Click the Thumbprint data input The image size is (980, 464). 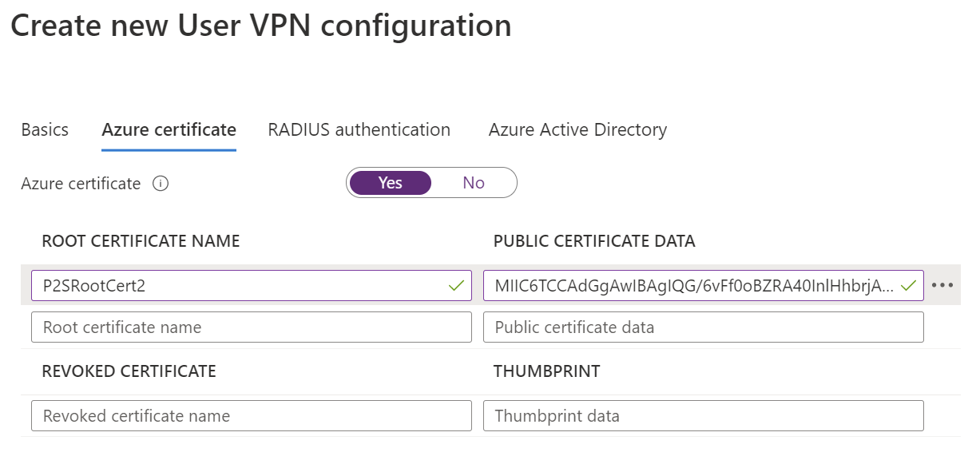point(703,416)
